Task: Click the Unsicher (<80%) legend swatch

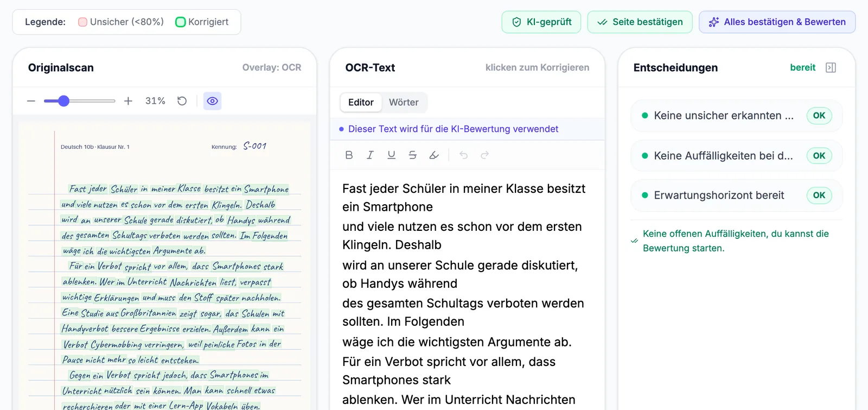Action: 82,22
